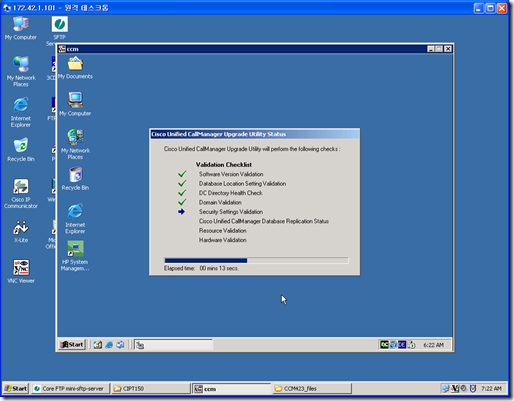
Task: Switch to CIPT150 folder taskbar item
Action: tap(151, 388)
